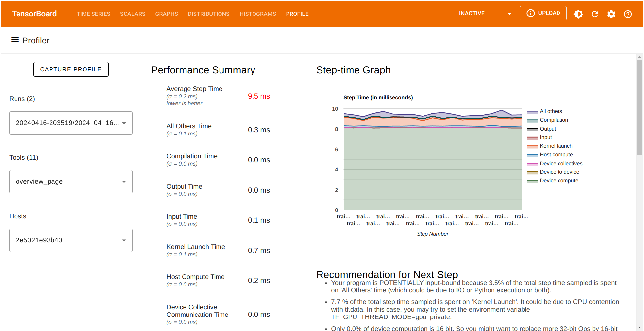Click the Compilation Time label

coord(192,156)
